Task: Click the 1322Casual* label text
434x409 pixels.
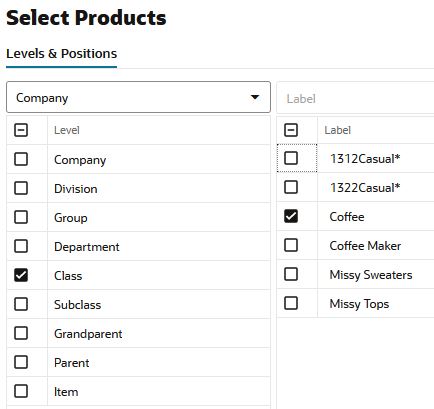Action: (365, 188)
